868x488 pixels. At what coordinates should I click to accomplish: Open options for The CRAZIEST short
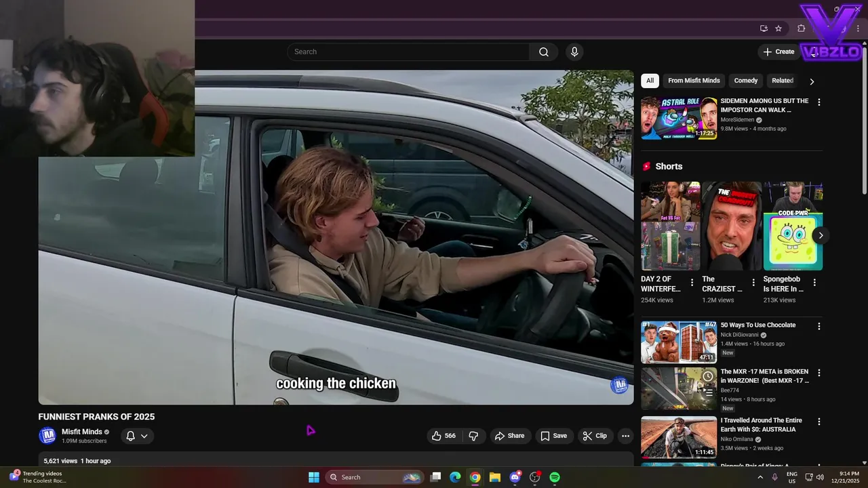click(753, 283)
